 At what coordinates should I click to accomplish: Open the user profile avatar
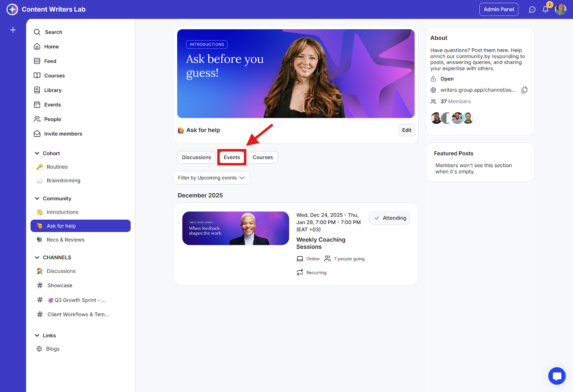560,9
